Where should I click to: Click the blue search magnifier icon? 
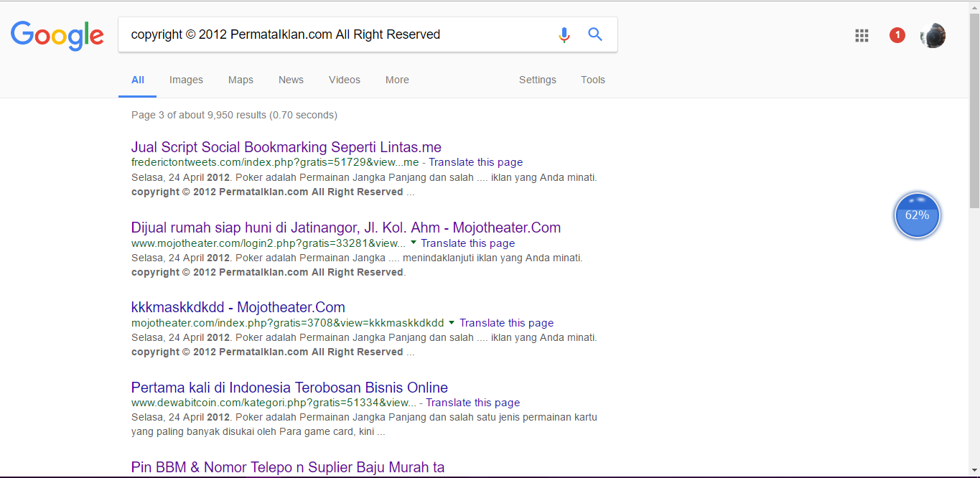click(595, 34)
